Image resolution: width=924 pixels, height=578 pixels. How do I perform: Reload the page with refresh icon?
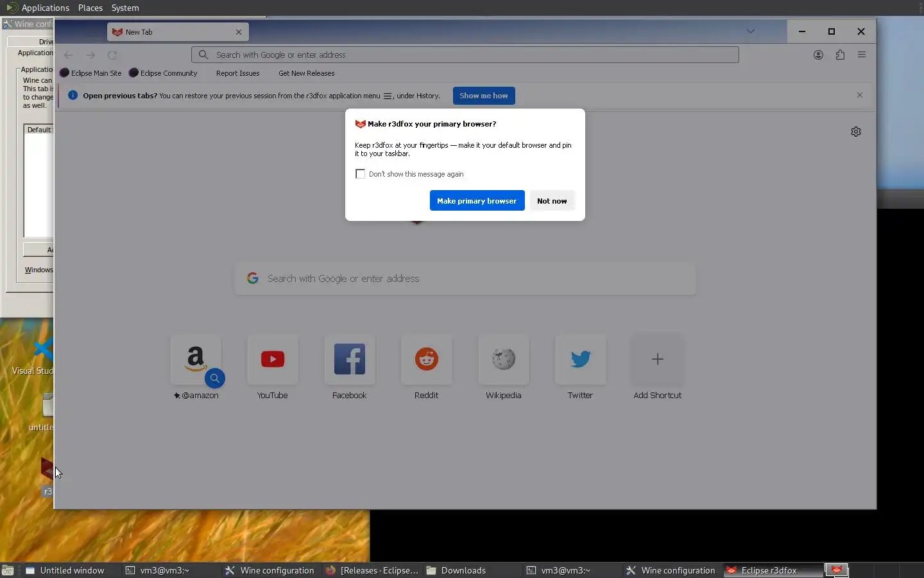click(x=112, y=55)
